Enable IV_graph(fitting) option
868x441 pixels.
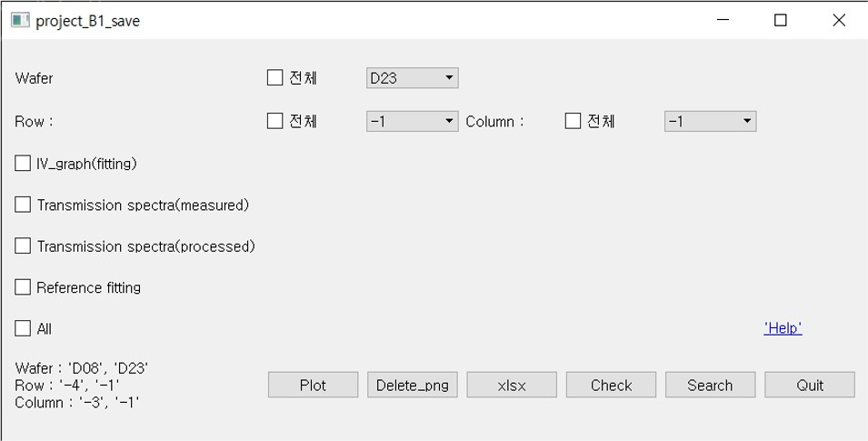24,164
